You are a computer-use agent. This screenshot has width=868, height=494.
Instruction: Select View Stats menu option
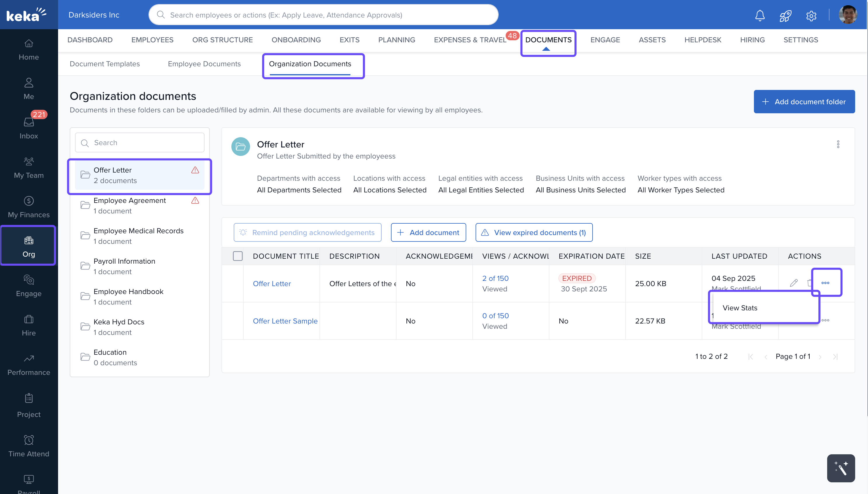point(740,308)
